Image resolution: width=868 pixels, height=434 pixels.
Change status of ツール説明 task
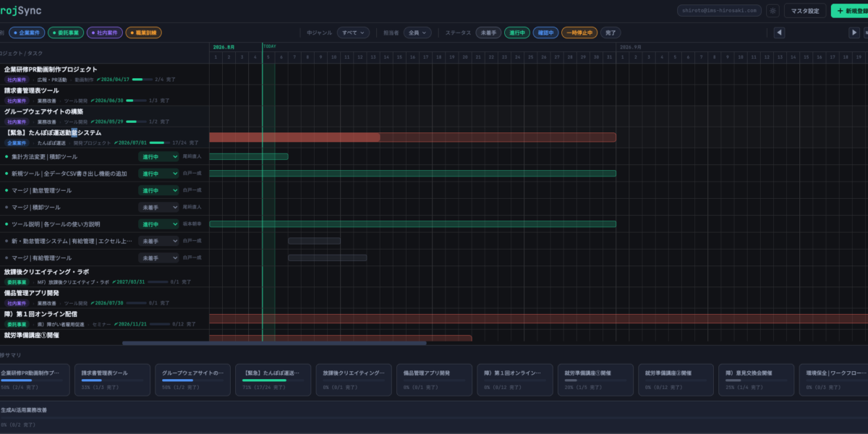coord(158,224)
